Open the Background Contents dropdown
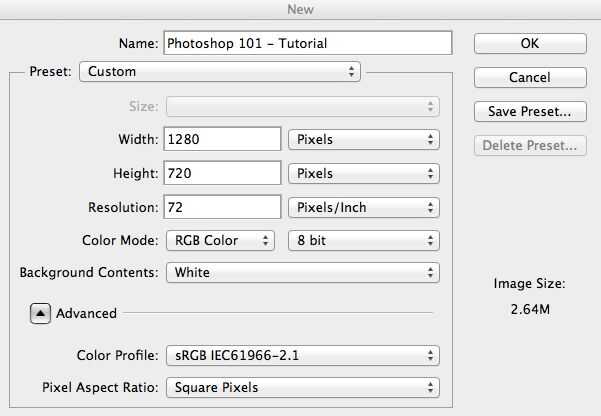Screen dimensions: 601x416 303,272
